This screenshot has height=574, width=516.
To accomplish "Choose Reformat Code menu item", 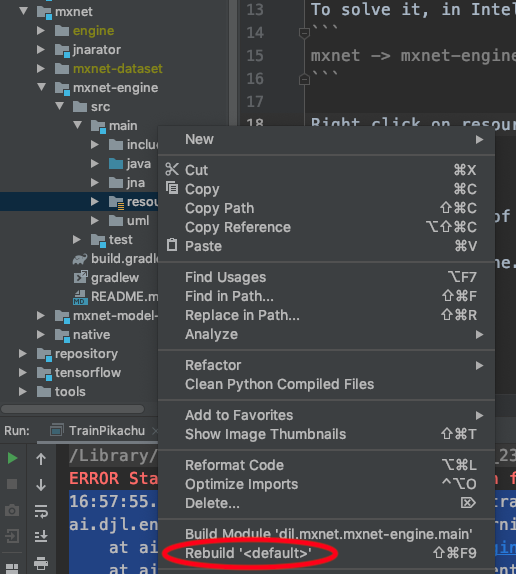I will coord(326,465).
